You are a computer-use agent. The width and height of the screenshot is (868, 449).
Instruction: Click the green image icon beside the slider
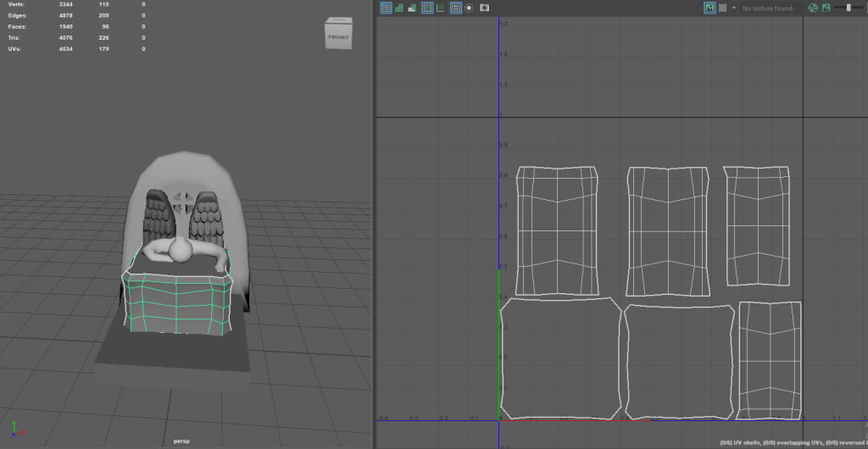[826, 8]
